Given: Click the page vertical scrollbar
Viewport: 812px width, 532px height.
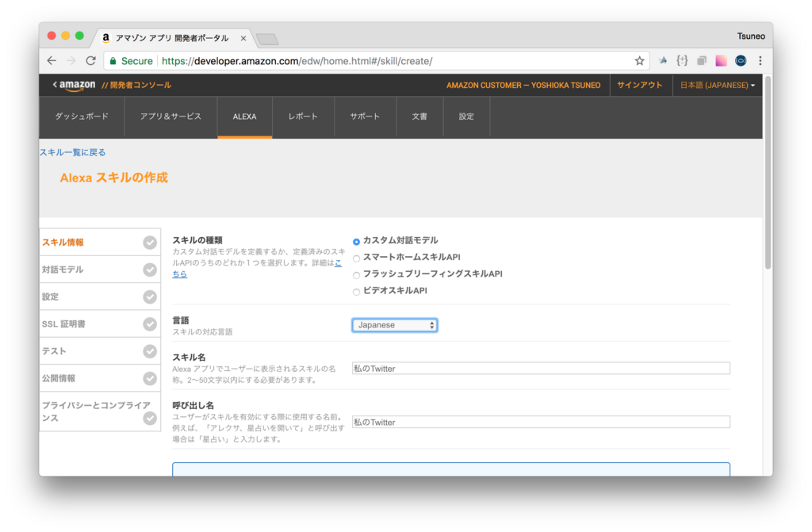Looking at the screenshot, I should [768, 173].
